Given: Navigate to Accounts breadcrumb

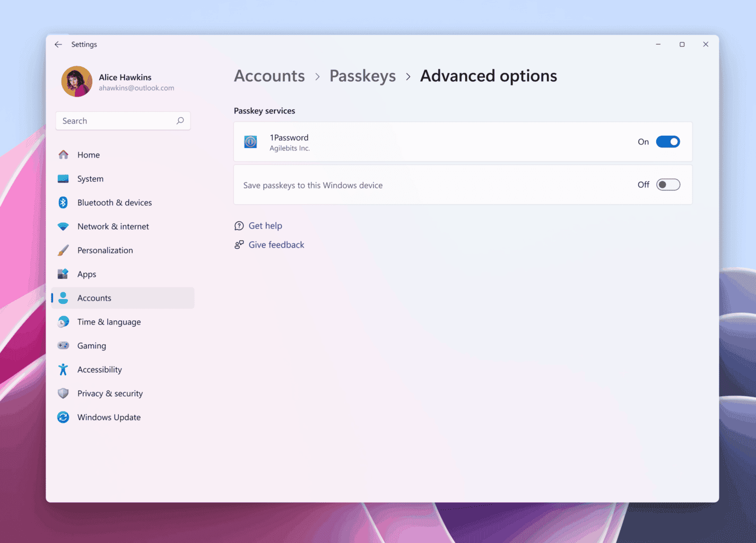Looking at the screenshot, I should pyautogui.click(x=270, y=76).
